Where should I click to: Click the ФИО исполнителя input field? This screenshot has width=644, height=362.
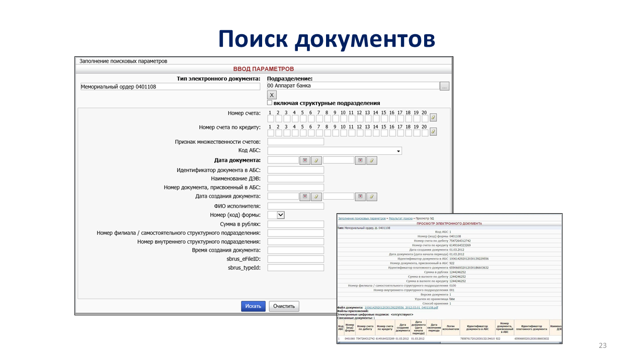pyautogui.click(x=295, y=206)
